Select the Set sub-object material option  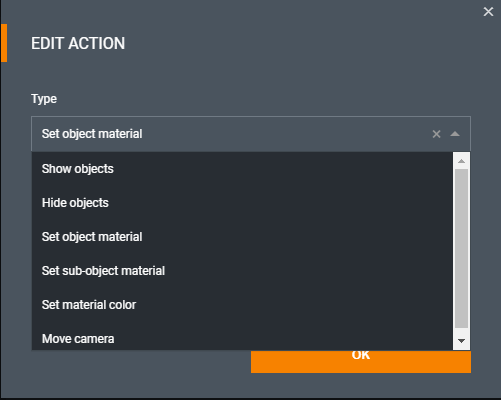click(103, 271)
